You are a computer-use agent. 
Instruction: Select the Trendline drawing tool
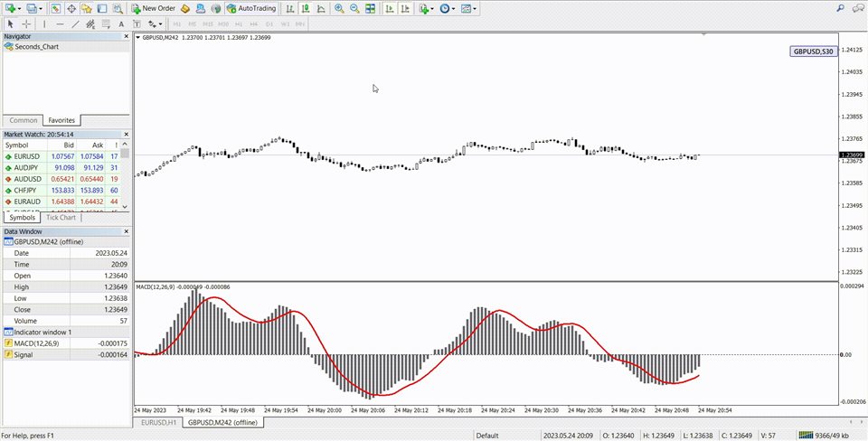pyautogui.click(x=76, y=23)
